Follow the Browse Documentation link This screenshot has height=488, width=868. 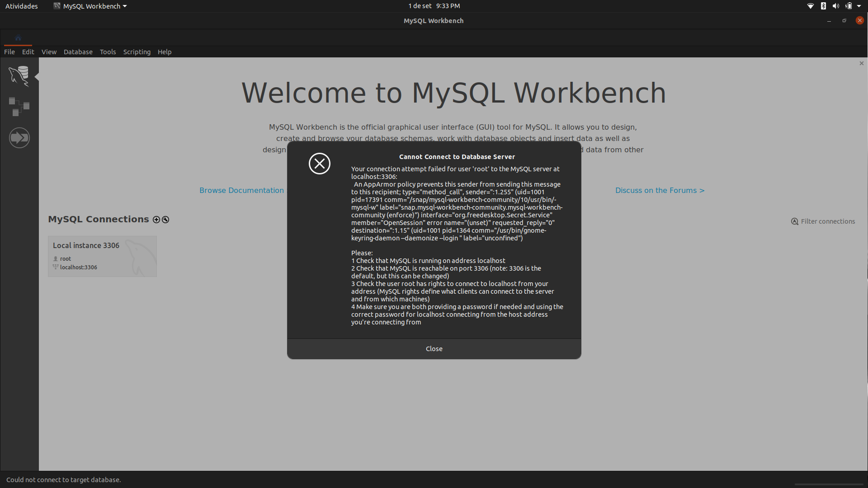[241, 191]
